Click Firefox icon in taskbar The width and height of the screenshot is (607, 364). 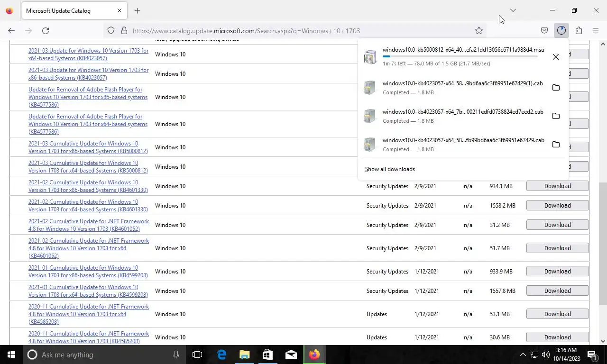[314, 355]
